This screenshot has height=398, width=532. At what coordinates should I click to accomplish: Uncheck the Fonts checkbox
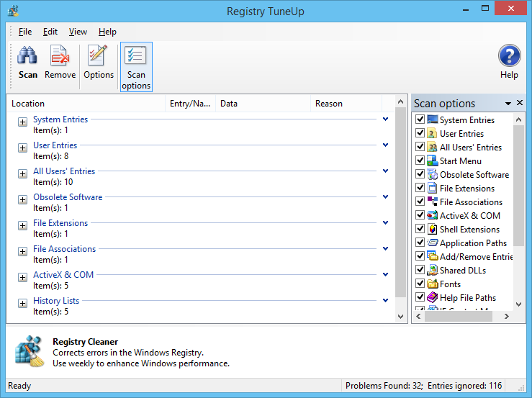tap(420, 284)
